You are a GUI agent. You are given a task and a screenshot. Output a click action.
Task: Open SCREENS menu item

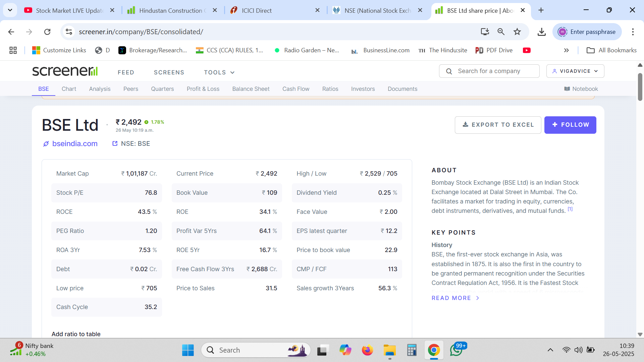[169, 72]
